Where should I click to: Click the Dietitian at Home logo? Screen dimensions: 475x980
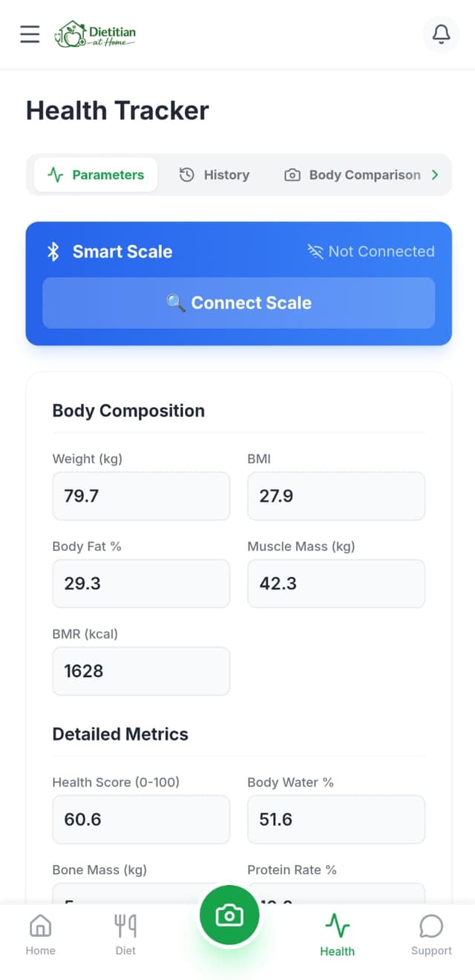tap(95, 34)
